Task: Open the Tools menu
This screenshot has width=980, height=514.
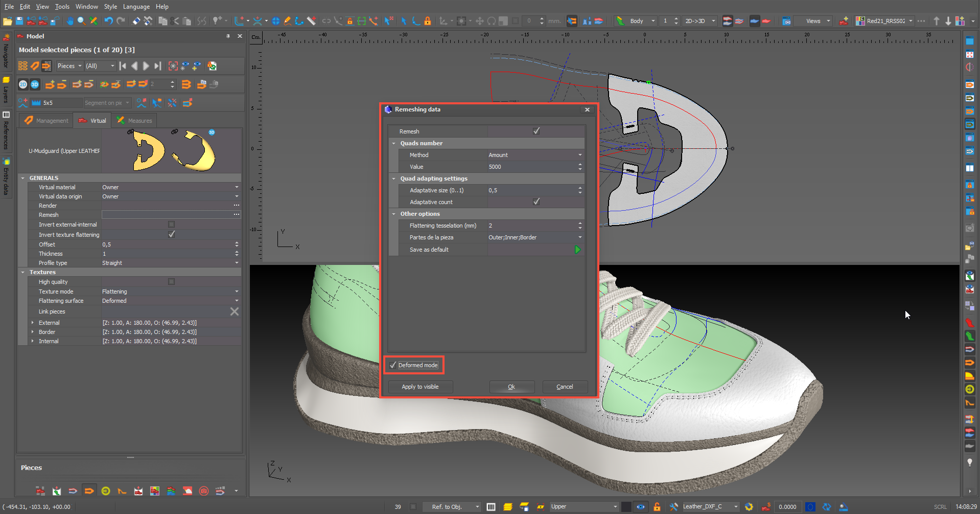Action: click(62, 7)
